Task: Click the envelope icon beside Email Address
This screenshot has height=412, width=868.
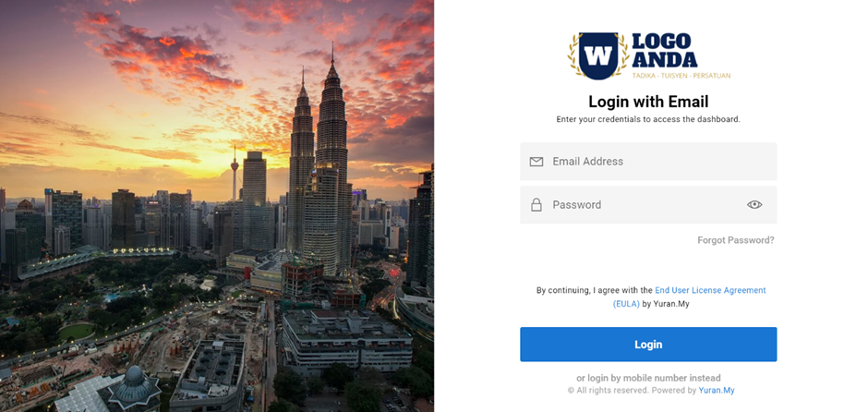Action: click(536, 162)
